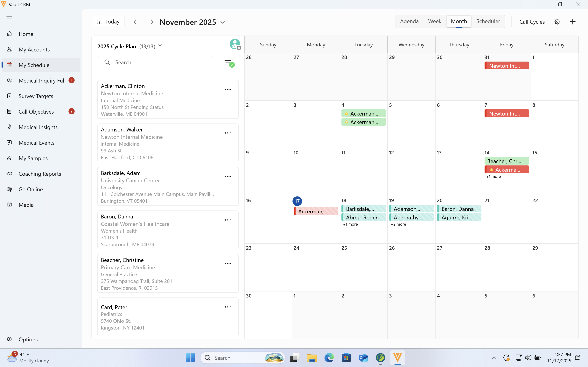Open Medical Insights from sidebar
The height and width of the screenshot is (367, 588).
tap(38, 127)
